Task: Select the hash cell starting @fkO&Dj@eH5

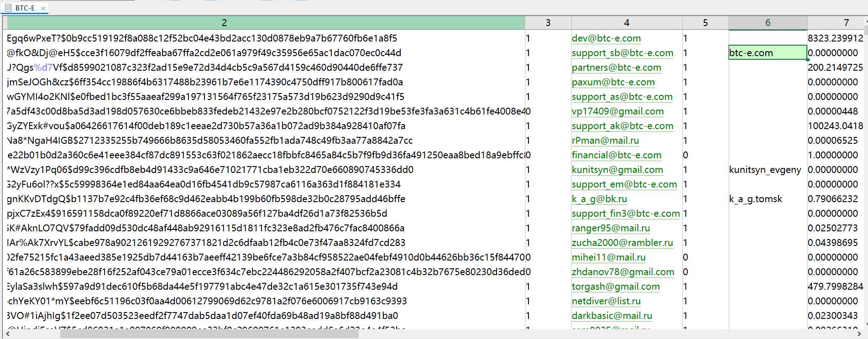Action: 266,53
